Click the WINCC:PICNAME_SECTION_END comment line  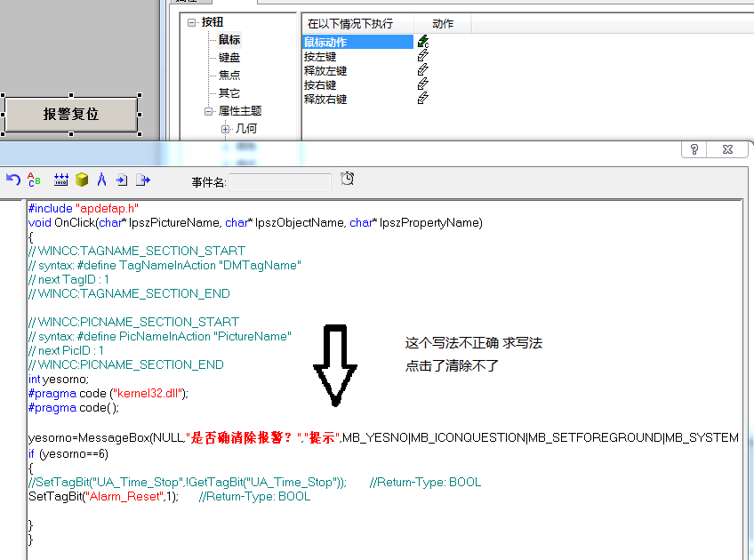tap(126, 364)
